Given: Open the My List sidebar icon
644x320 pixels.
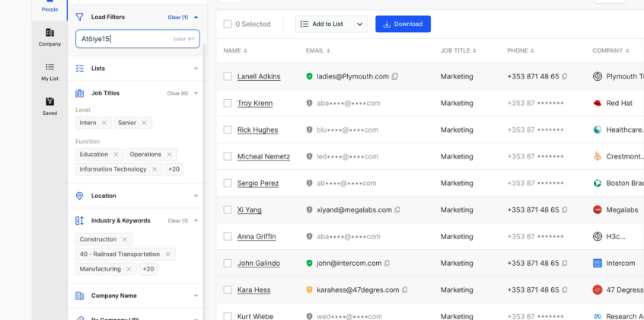Looking at the screenshot, I should [x=49, y=72].
